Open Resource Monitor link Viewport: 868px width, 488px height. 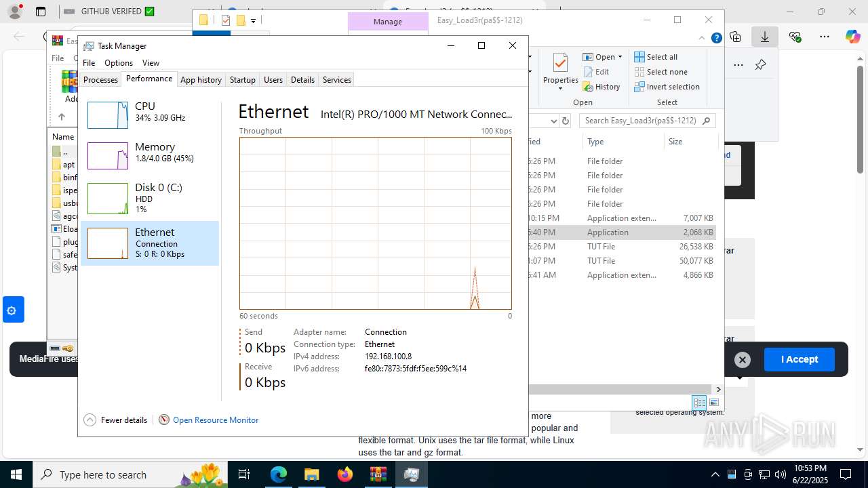point(216,420)
